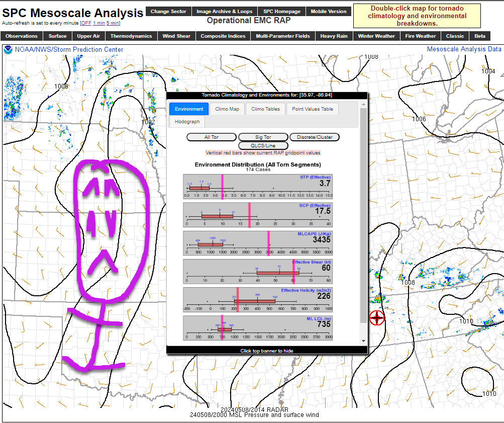Image resolution: width=504 pixels, height=423 pixels.
Task: Open the Hodograph tab
Action: [187, 122]
